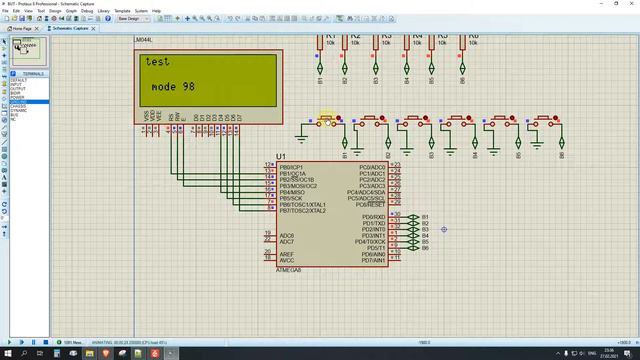
Task: Click the zoom out magnifier icon
Action: click(x=202, y=19)
